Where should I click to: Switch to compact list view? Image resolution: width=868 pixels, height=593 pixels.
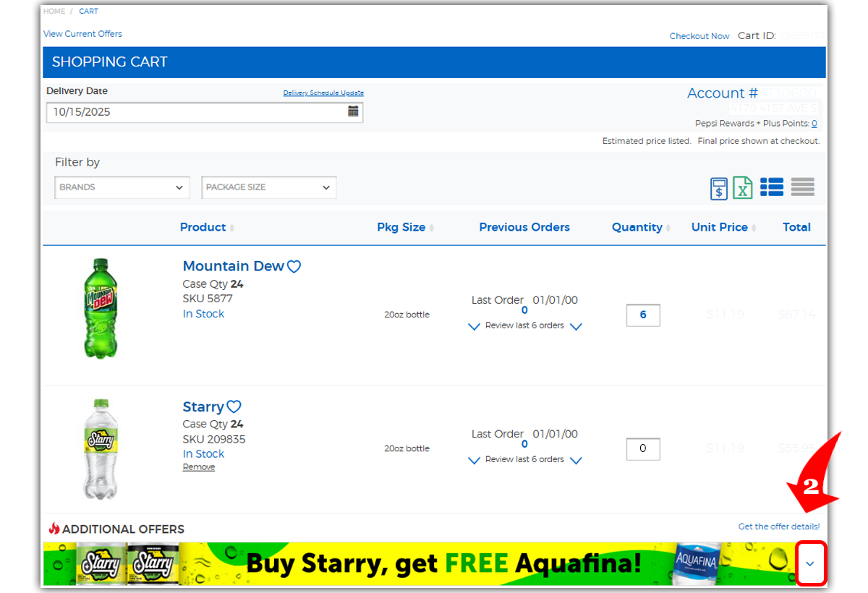[803, 187]
